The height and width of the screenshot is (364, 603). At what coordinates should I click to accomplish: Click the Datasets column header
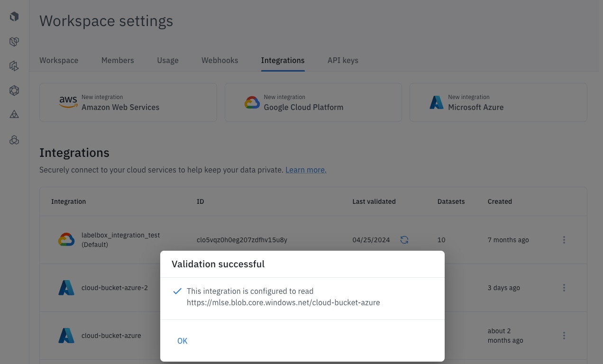(451, 201)
